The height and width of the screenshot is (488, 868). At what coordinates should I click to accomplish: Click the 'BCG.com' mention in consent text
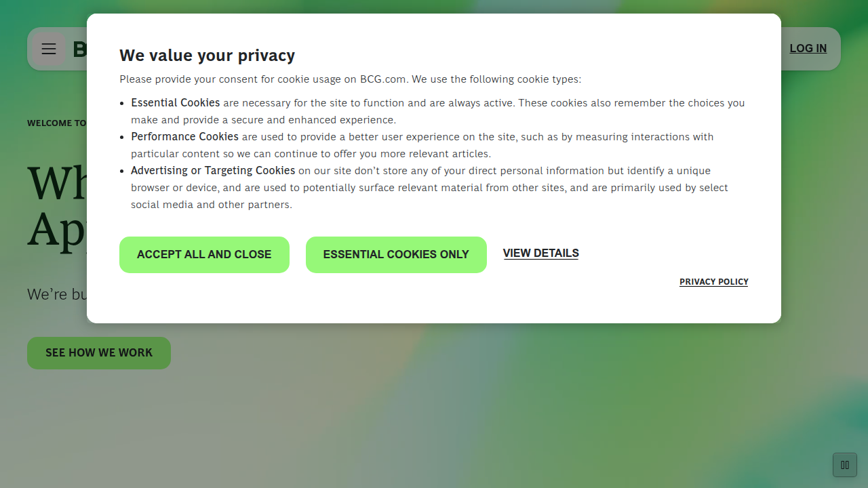coord(384,79)
